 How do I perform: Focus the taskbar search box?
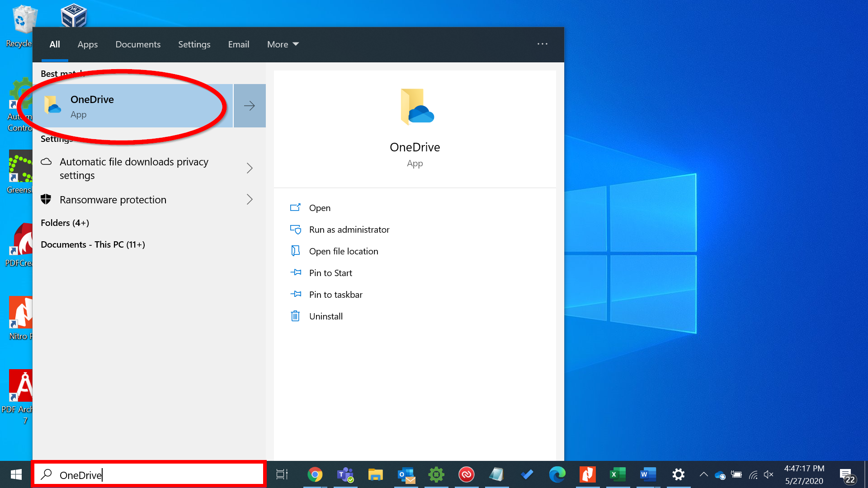pos(149,474)
